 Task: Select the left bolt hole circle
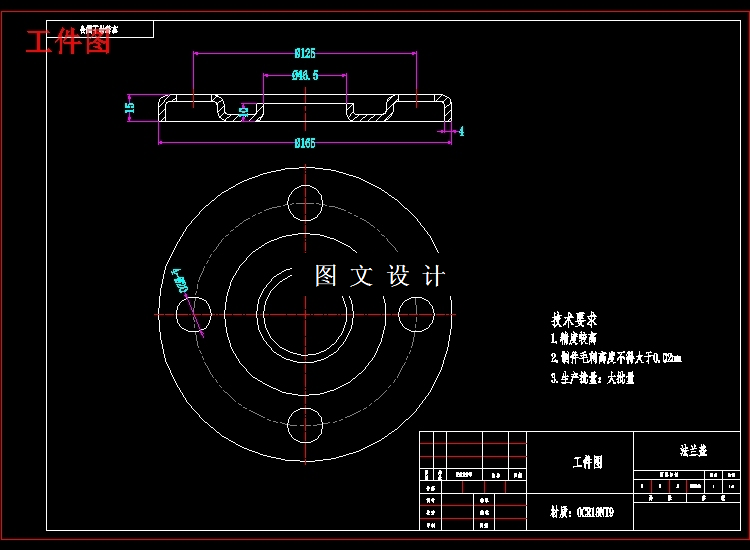tap(194, 314)
